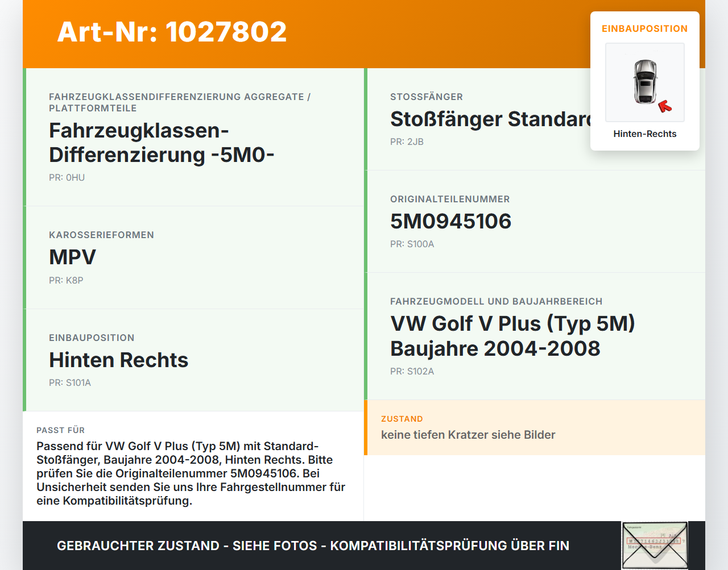Click the Art-Nr: 1027802 title

tap(172, 32)
